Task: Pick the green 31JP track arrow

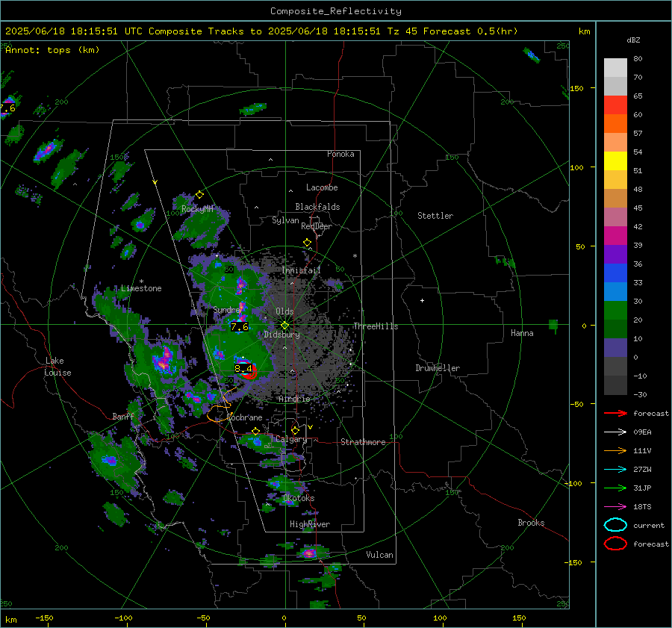Action: coord(615,488)
